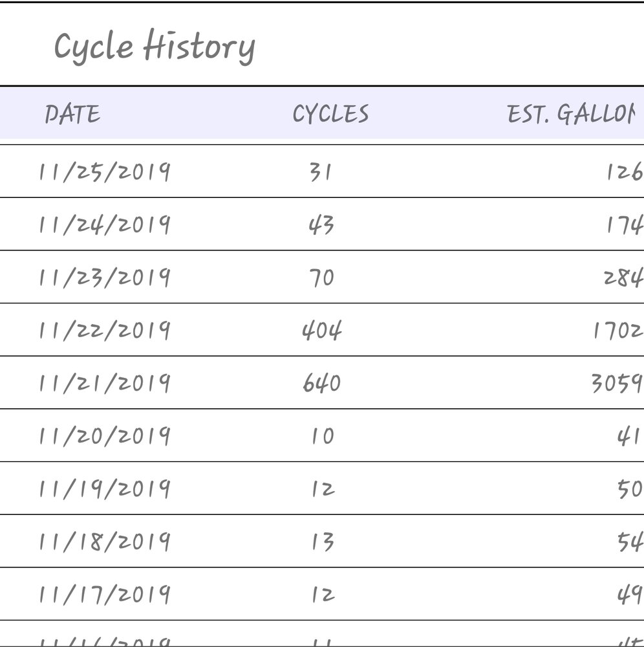
Task: Select the CYCLES column header
Action: point(330,114)
